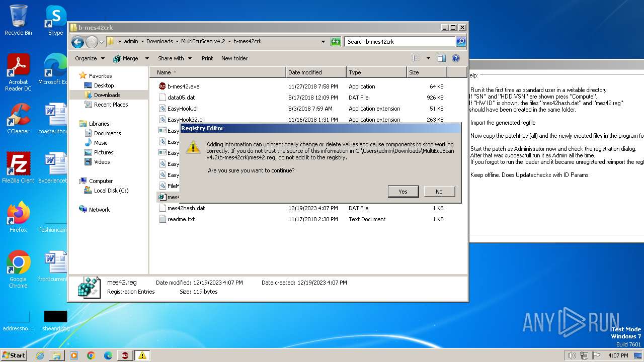Open Firefox desktop shortcut

(x=18, y=217)
